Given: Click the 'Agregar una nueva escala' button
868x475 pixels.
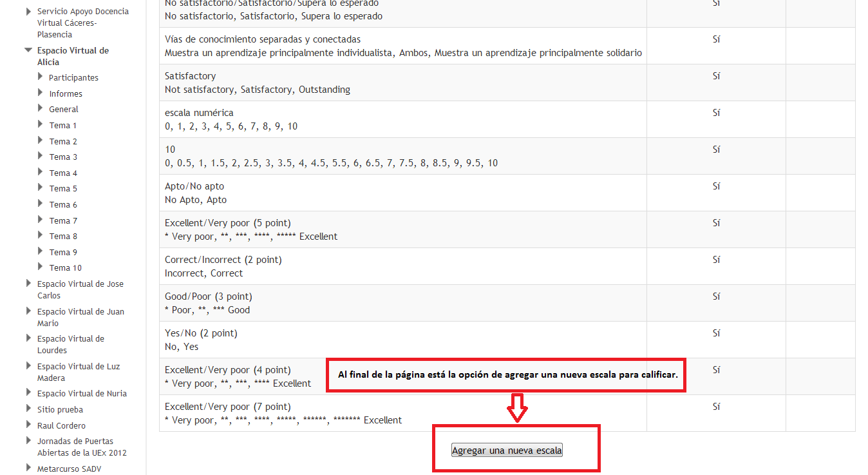Looking at the screenshot, I should tap(507, 451).
